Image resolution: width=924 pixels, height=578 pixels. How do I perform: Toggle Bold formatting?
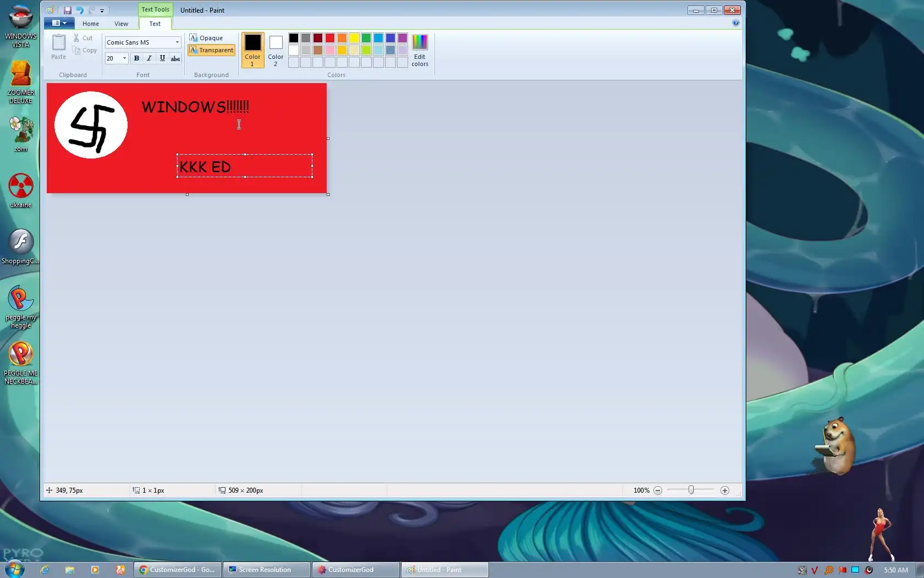(x=136, y=58)
